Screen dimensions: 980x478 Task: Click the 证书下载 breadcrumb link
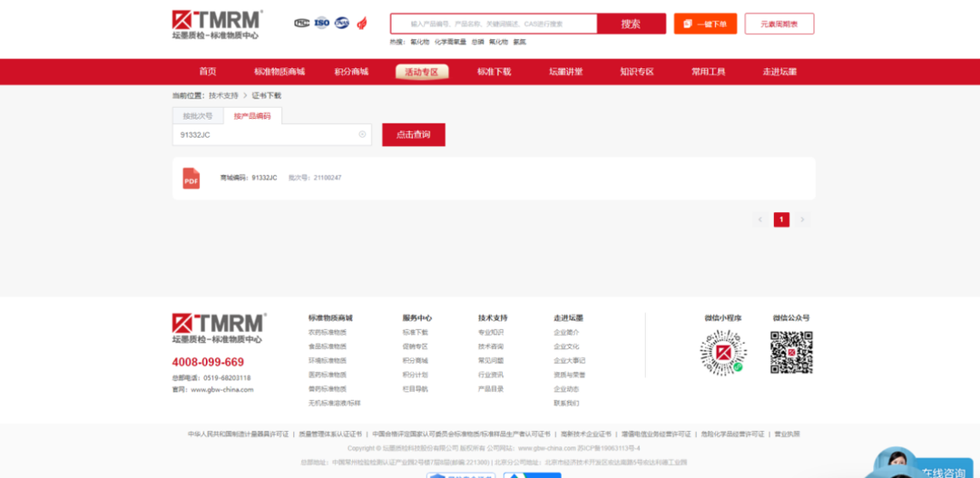pos(267,95)
